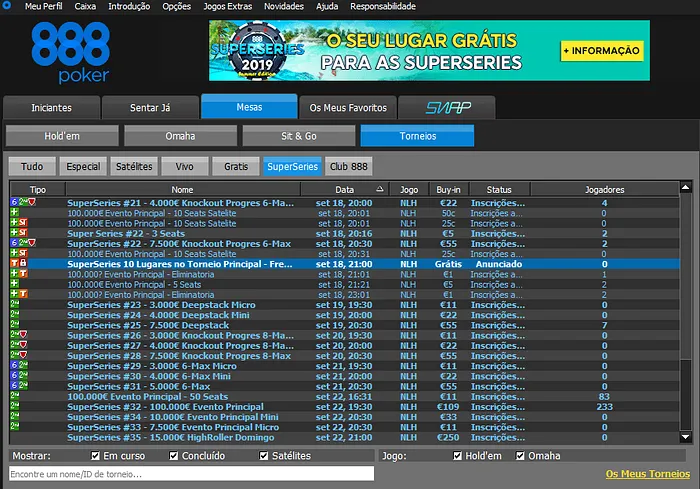Click the orange ST icon in Super Series #22 - 3 Seats row
The image size is (700, 489).
pos(23,233)
